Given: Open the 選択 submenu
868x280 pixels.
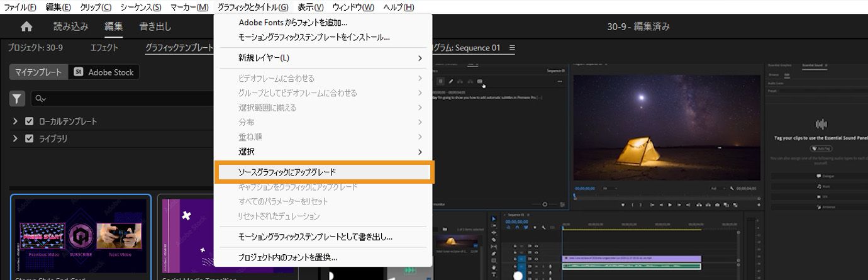Looking at the screenshot, I should [x=323, y=152].
